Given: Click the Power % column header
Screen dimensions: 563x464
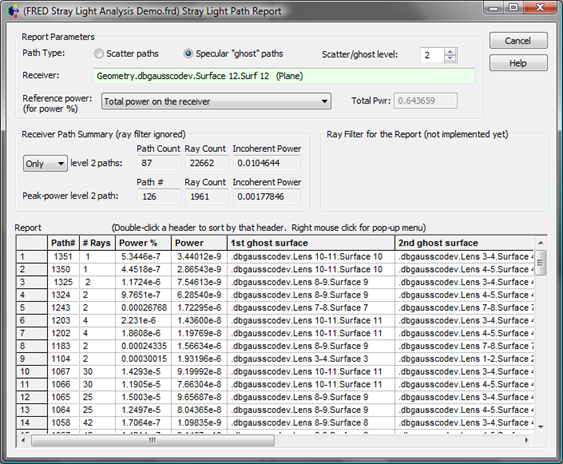Looking at the screenshot, I should [x=143, y=243].
